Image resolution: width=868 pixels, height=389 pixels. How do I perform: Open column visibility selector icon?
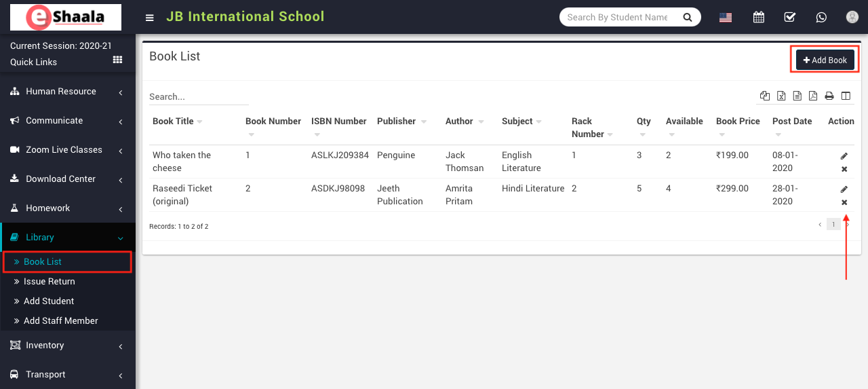coord(846,96)
